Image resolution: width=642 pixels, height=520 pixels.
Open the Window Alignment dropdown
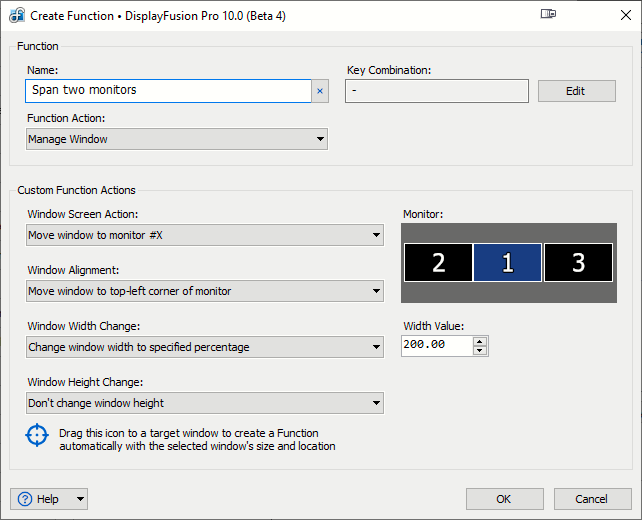205,291
